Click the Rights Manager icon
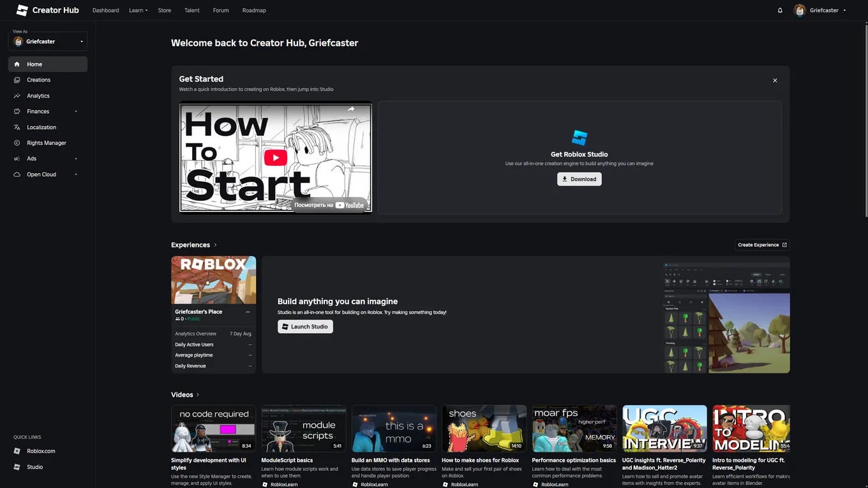 (17, 143)
